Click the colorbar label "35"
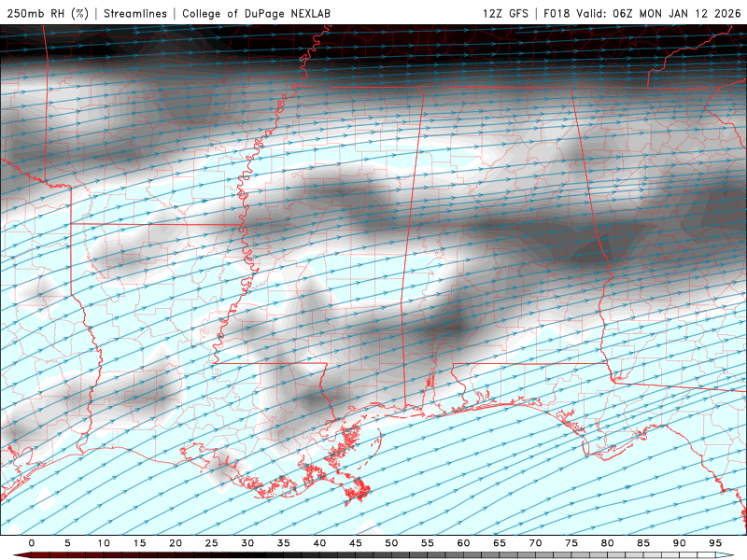747x560 pixels. [x=284, y=543]
